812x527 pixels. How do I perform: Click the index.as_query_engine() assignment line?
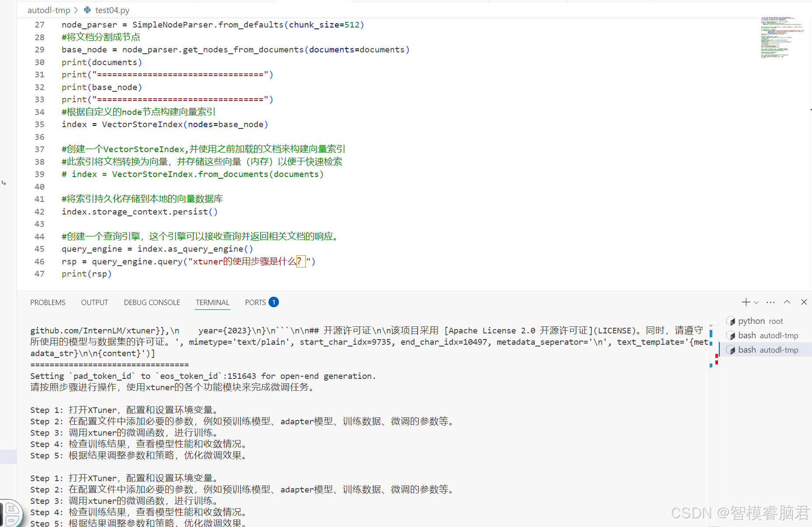pyautogui.click(x=157, y=249)
